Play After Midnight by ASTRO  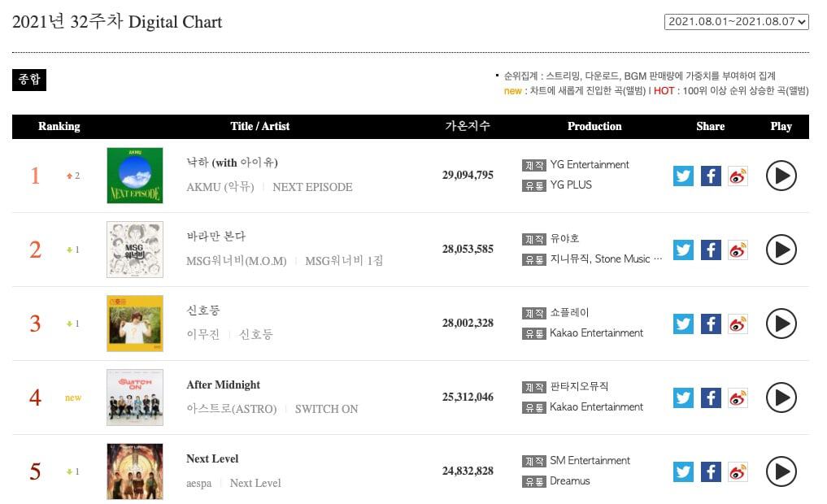pyautogui.click(x=781, y=398)
